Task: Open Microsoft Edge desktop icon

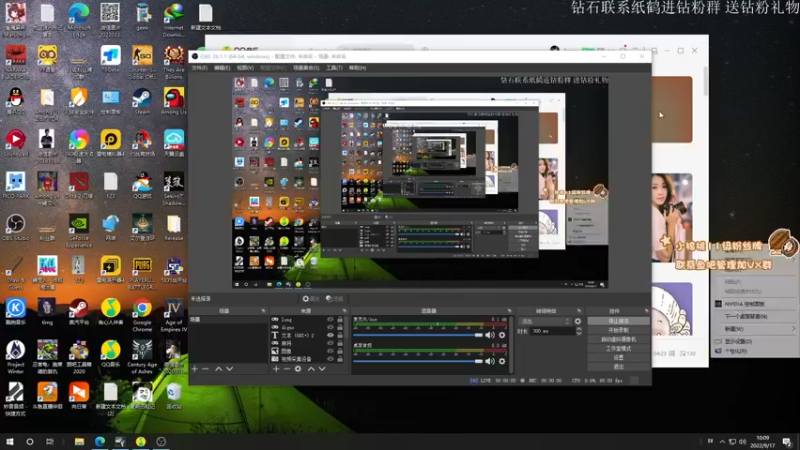Action: [x=79, y=19]
